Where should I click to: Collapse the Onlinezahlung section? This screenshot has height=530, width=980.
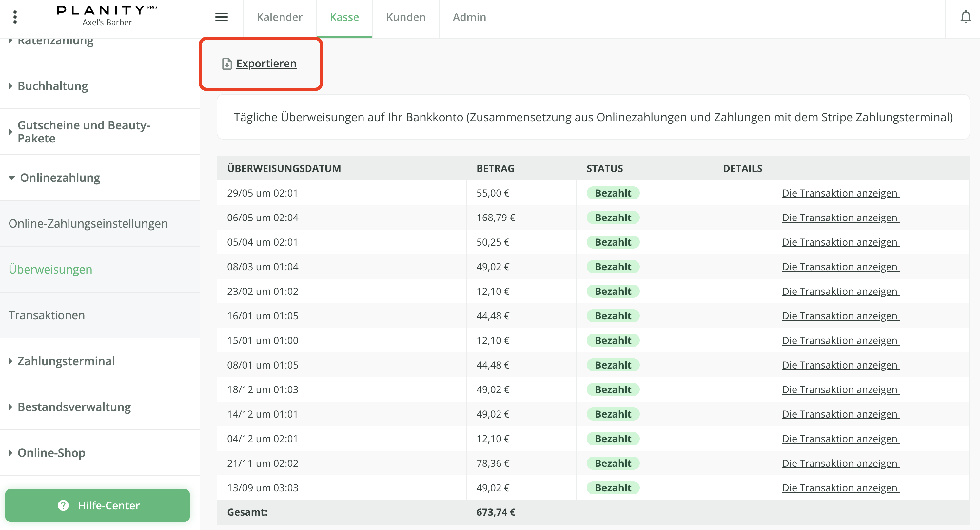[x=60, y=178]
